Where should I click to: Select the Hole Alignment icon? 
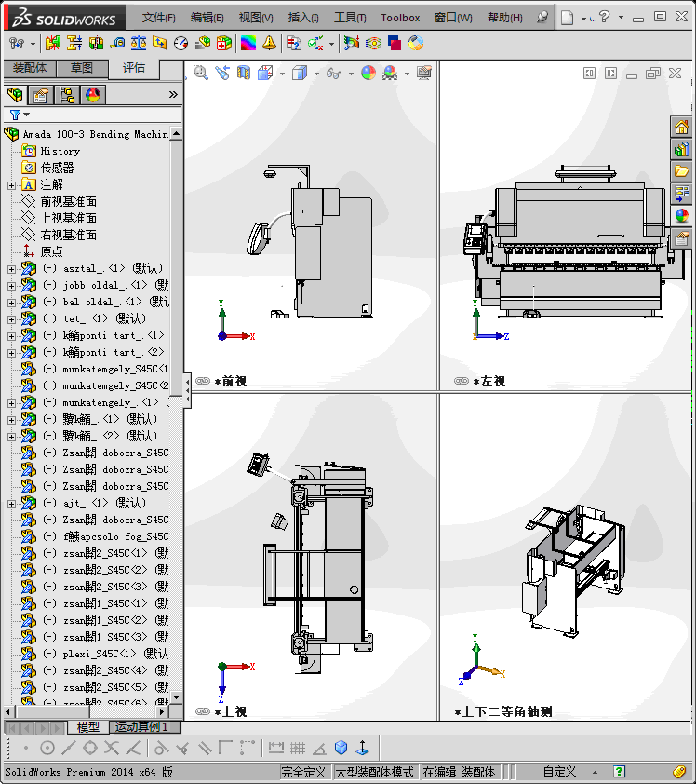pos(96,44)
